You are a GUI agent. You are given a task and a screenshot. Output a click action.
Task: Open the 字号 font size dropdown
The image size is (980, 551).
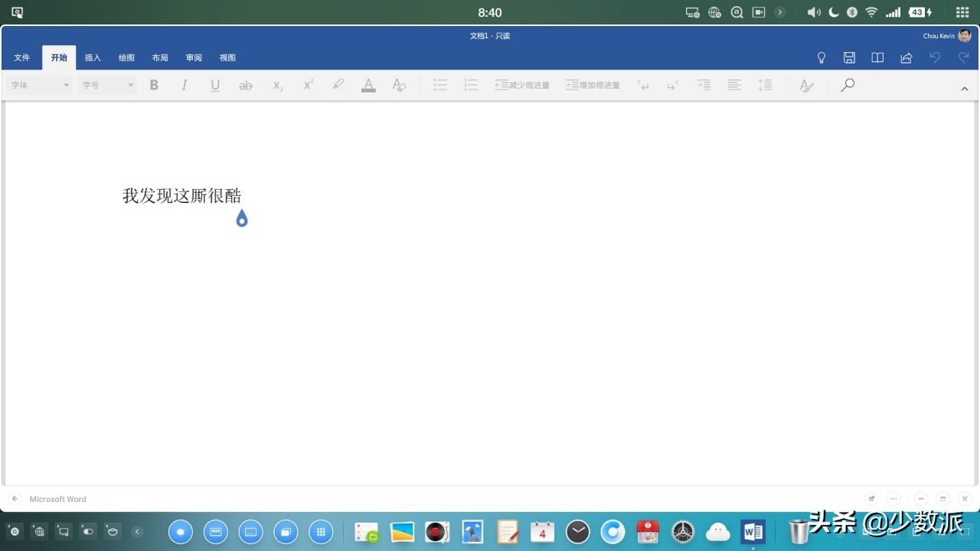(x=107, y=85)
